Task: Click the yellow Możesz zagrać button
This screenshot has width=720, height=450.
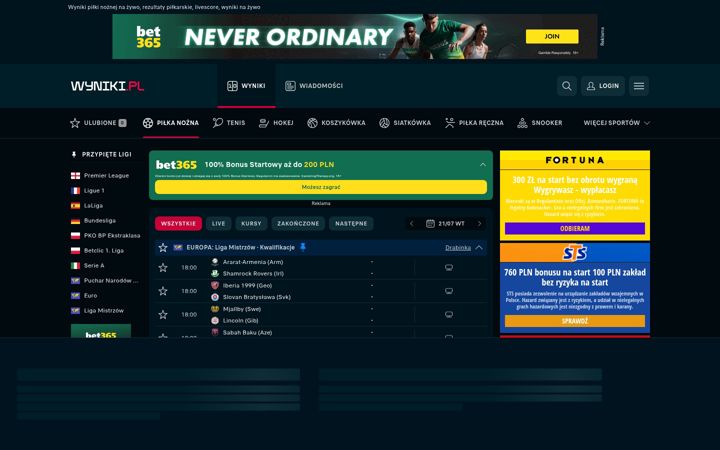Action: (x=321, y=187)
